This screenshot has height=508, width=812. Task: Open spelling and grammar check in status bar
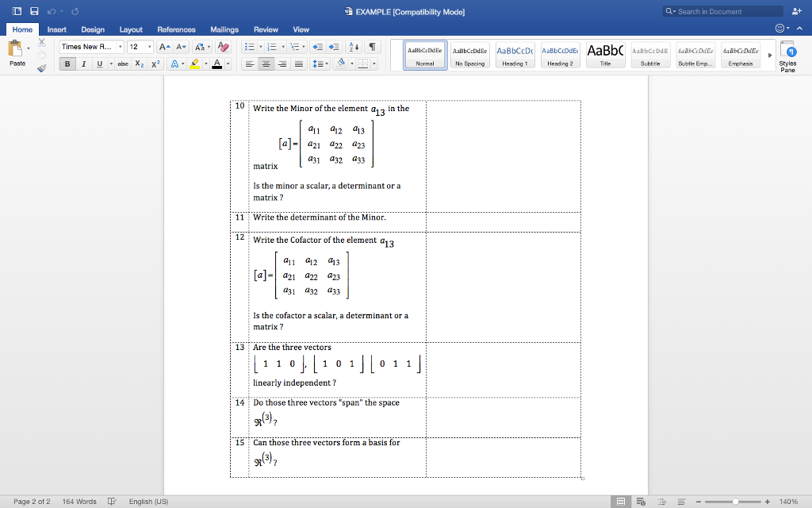(112, 502)
